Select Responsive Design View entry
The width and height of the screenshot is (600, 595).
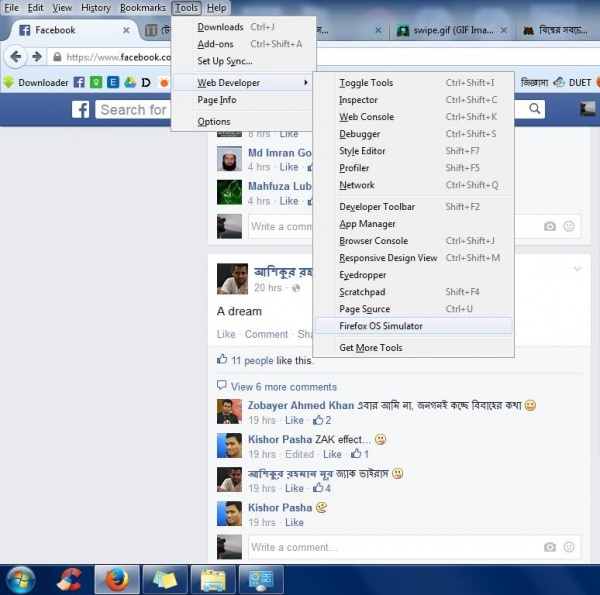coord(413,258)
